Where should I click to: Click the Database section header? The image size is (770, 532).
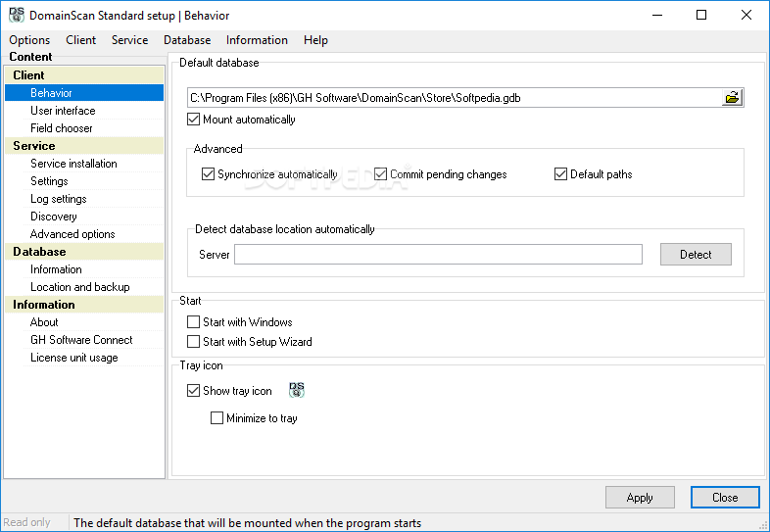click(84, 252)
